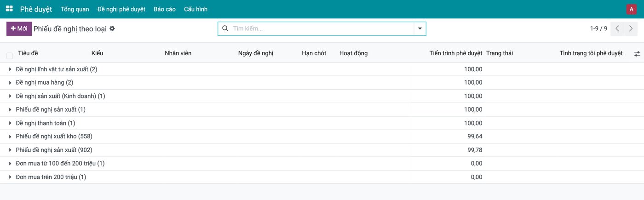Focus the Tìm kiếm search field
Screen dimensions: 644x200
pos(322,29)
